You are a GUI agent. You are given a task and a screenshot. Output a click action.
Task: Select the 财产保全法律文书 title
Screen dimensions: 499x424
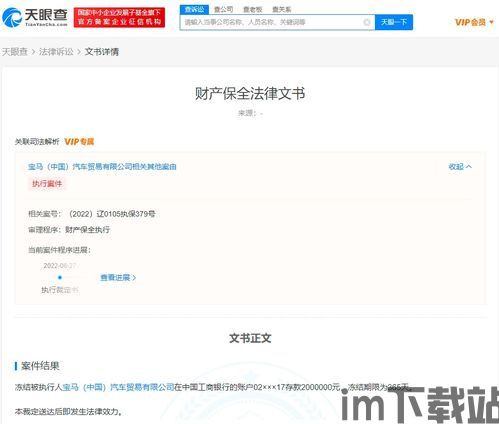pyautogui.click(x=250, y=93)
